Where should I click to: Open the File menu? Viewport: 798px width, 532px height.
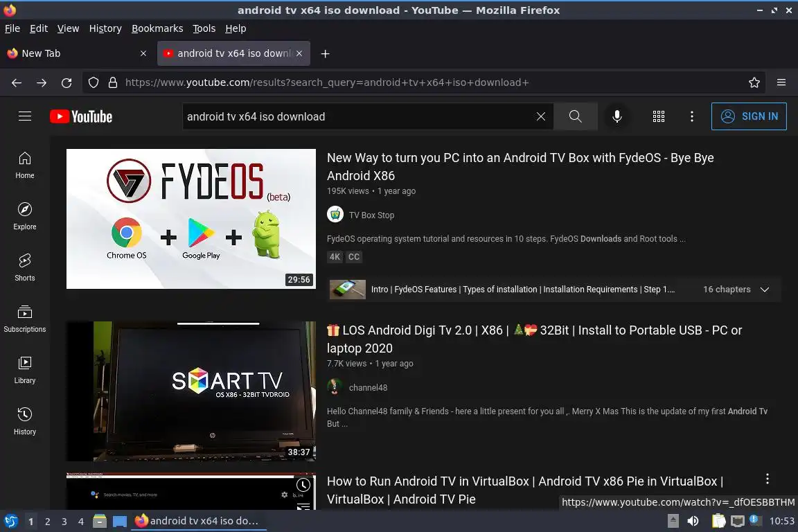(12, 28)
